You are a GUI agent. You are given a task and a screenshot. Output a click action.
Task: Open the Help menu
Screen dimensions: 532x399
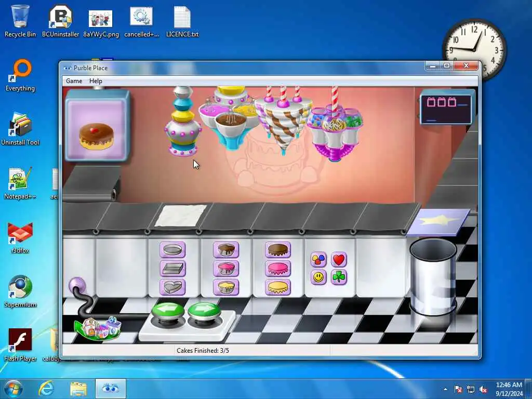tap(96, 81)
